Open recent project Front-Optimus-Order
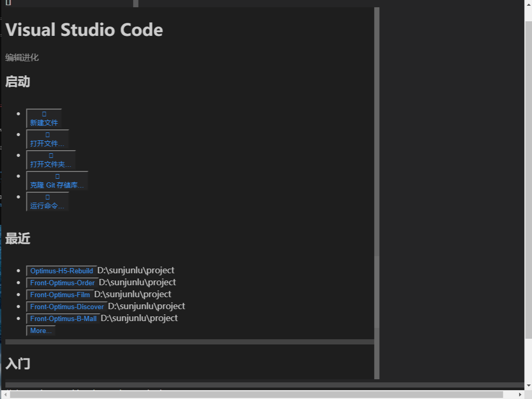The image size is (532, 399). tap(62, 283)
